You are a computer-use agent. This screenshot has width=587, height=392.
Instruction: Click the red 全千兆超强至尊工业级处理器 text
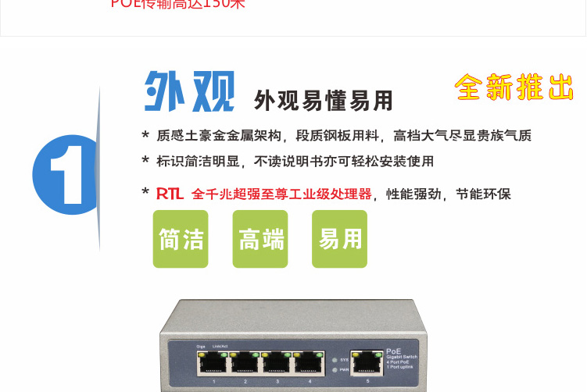[281, 194]
